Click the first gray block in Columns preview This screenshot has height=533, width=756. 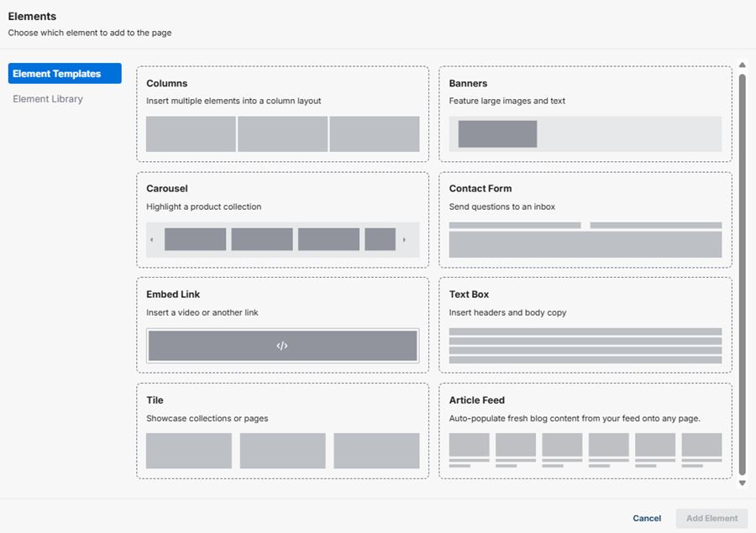pyautogui.click(x=191, y=134)
